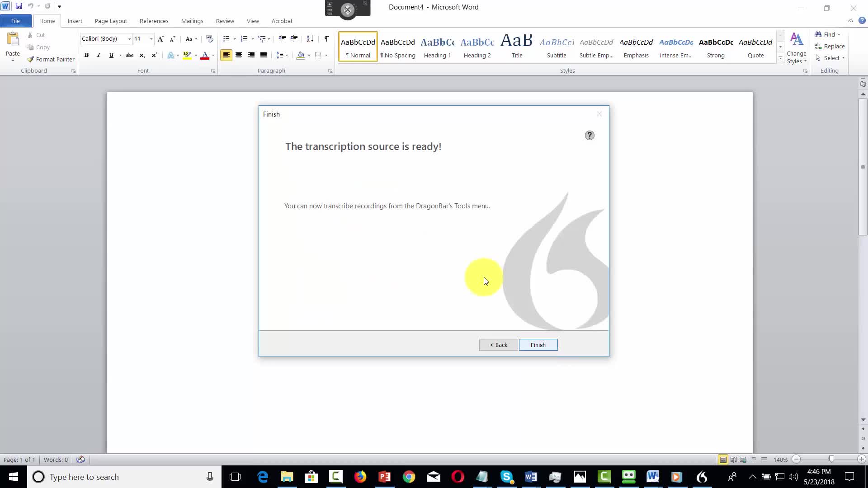Open Google Chrome from the taskbar
Viewport: 868px width, 488px height.
click(409, 477)
